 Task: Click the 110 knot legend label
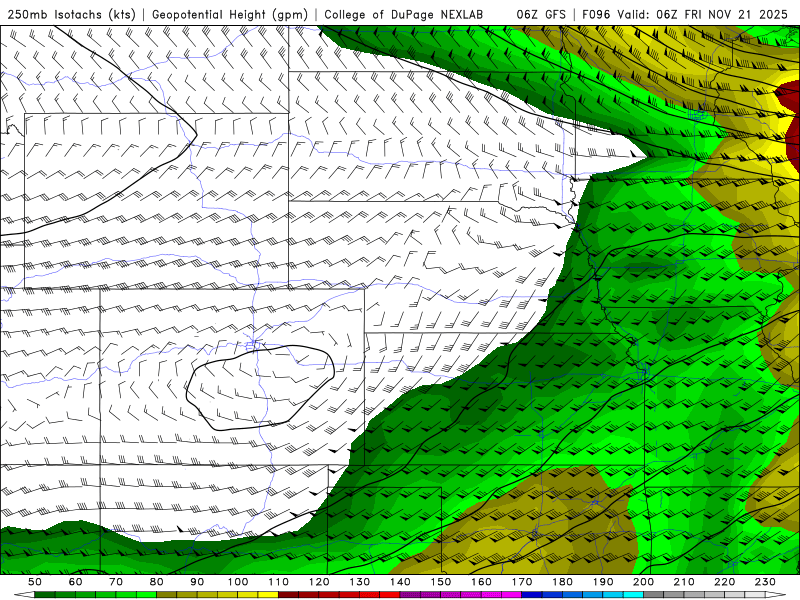(279, 582)
